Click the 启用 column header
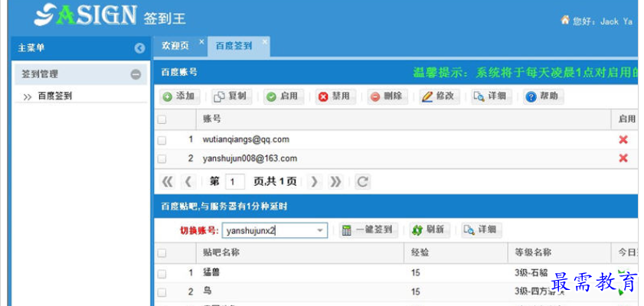This screenshot has width=644, height=306. (x=626, y=119)
